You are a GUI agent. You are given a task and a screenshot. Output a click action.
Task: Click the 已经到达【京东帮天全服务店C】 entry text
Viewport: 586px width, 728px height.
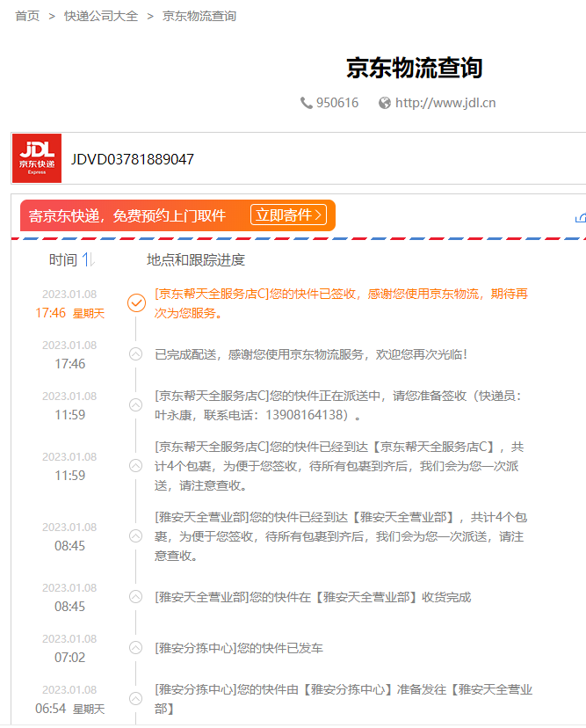point(339,466)
